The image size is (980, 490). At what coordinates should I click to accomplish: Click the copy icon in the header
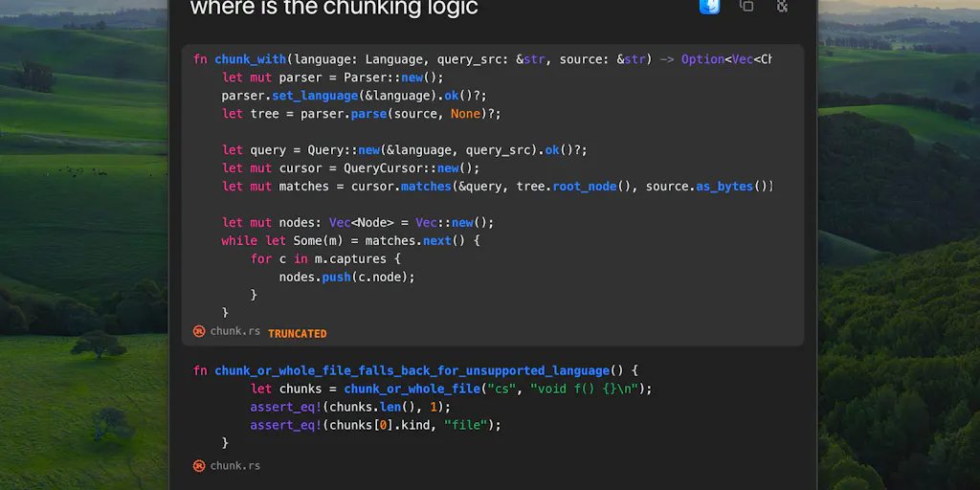pos(746,6)
